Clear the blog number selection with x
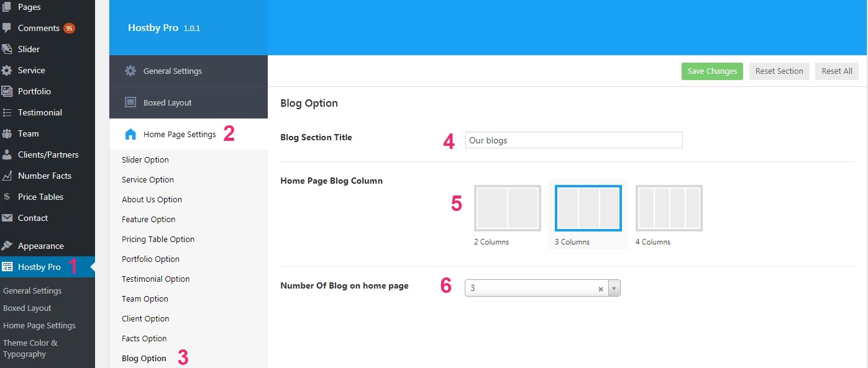 [x=601, y=289]
